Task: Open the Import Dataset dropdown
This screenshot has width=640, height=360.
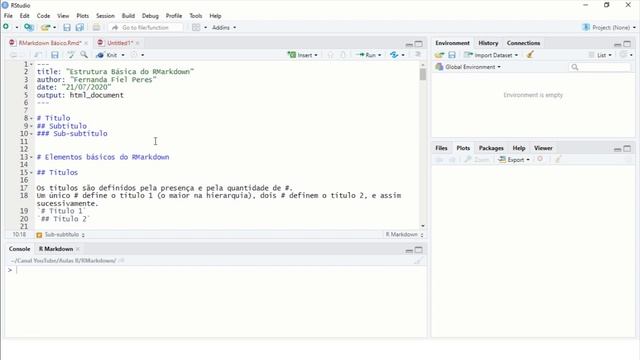Action: click(x=491, y=55)
